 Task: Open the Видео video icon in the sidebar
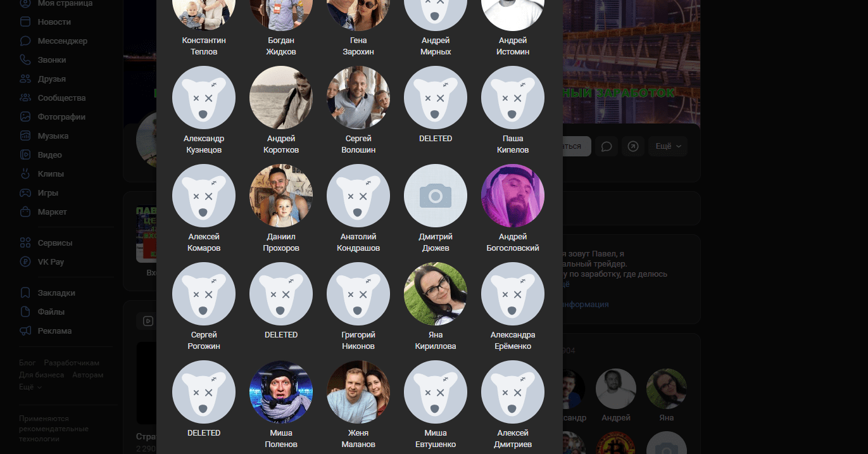click(x=25, y=154)
